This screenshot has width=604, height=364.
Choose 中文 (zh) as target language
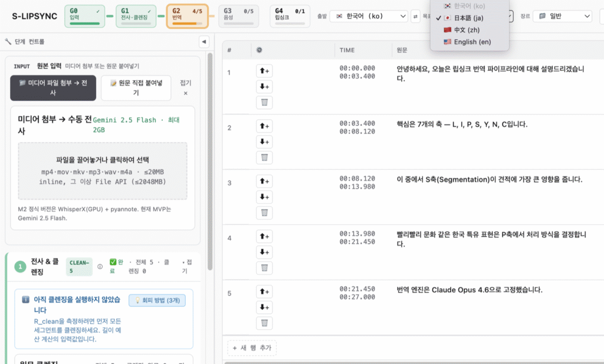click(469, 29)
